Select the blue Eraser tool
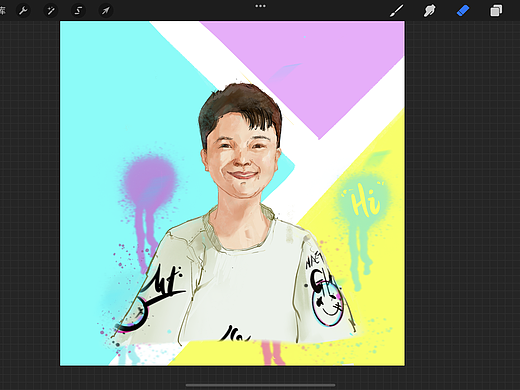 tap(463, 11)
